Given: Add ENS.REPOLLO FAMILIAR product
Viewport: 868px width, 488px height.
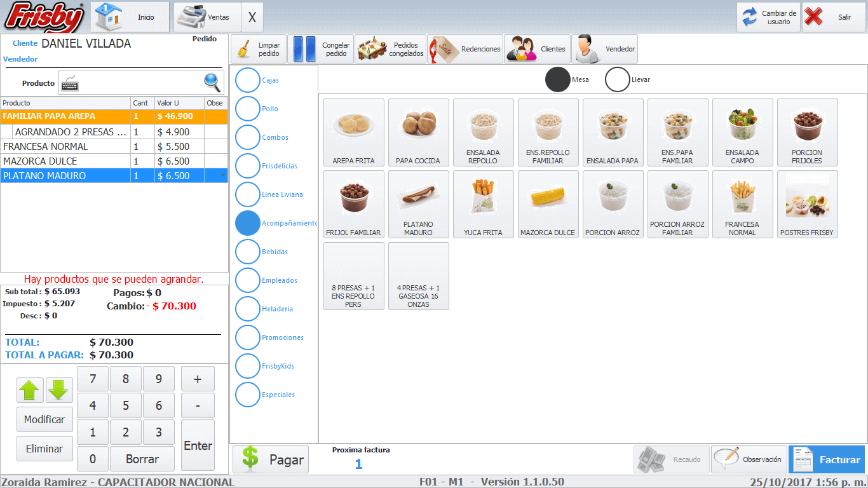Looking at the screenshot, I should coord(548,132).
